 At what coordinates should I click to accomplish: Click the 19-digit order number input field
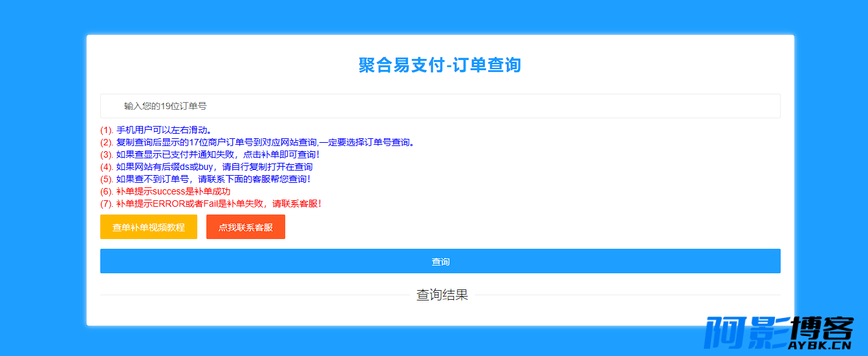[x=440, y=106]
